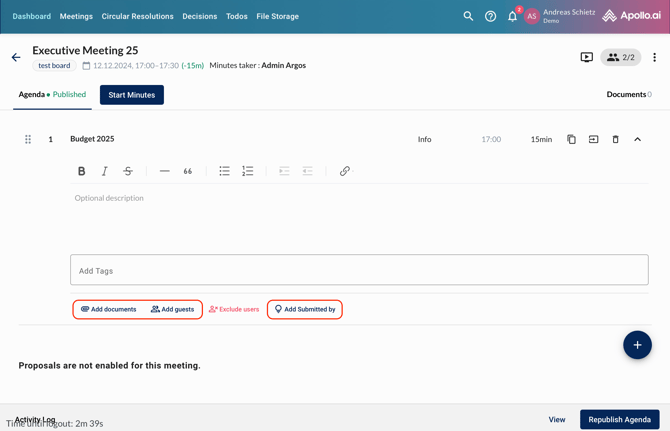Screen dimensions: 670x431
Task: Click the Start Minutes button
Action: click(x=131, y=95)
